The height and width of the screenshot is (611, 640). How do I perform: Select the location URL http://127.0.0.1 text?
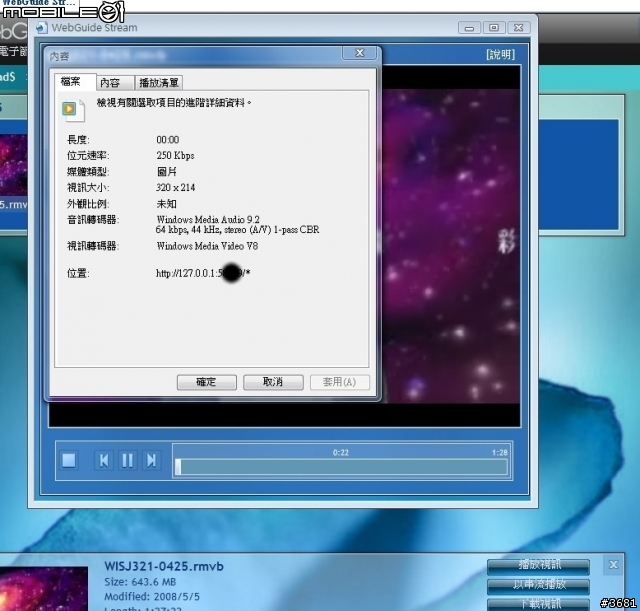tap(203, 273)
